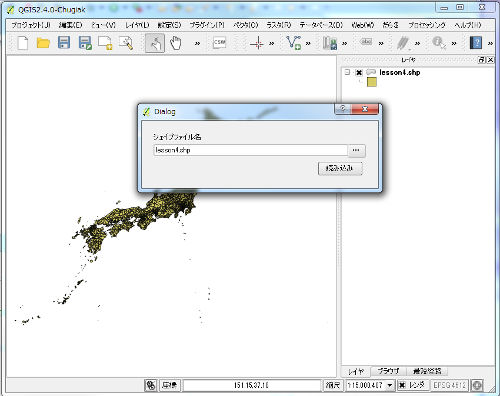Click the Save As floppy-with-pencil icon
The height and width of the screenshot is (396, 500).
pyautogui.click(x=85, y=43)
